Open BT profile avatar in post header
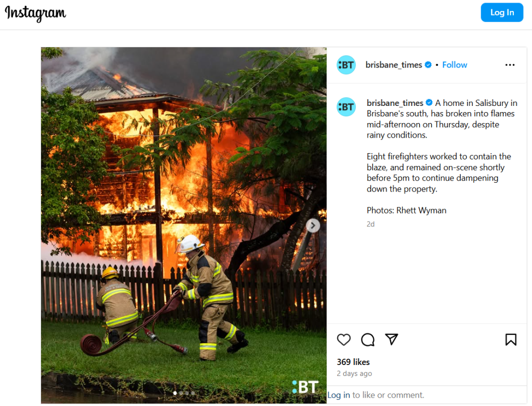Image resolution: width=532 pixels, height=406 pixels. (x=346, y=65)
